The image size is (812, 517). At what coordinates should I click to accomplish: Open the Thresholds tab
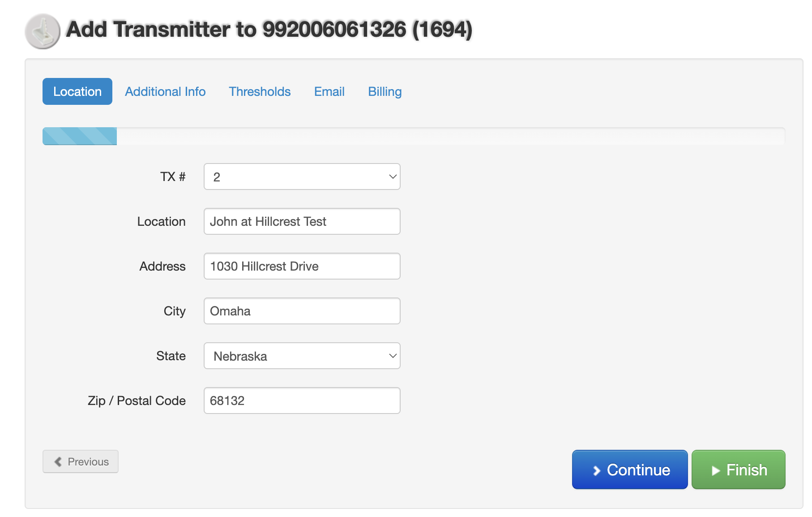[260, 91]
